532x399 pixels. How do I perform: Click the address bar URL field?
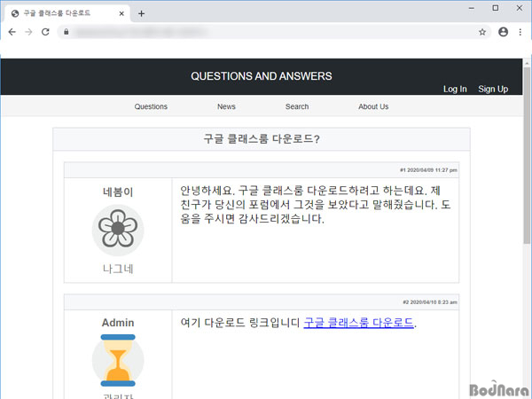274,32
